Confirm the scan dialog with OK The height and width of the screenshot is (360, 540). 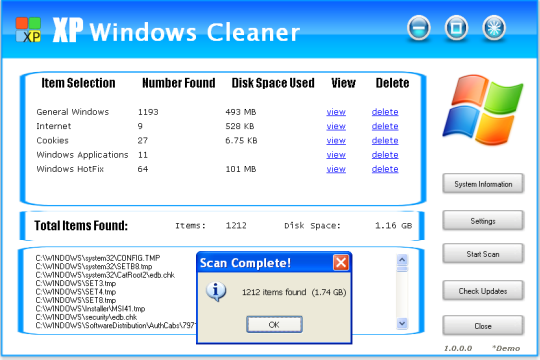coord(274,325)
